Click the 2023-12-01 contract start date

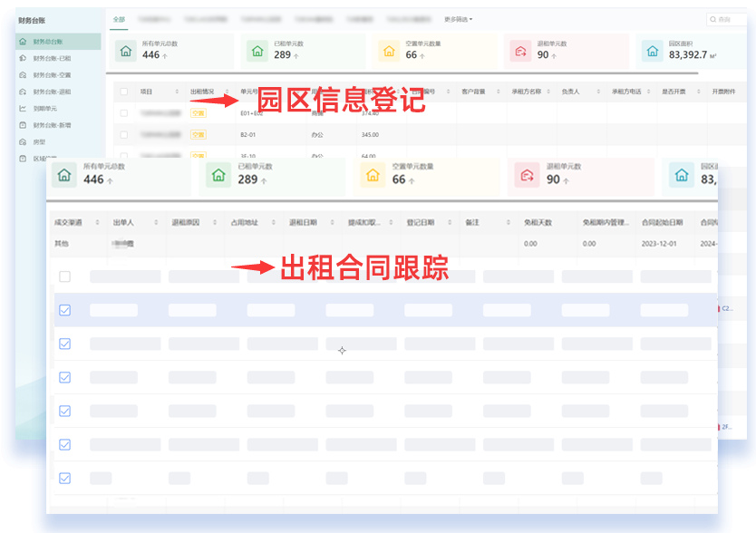pyautogui.click(x=659, y=244)
